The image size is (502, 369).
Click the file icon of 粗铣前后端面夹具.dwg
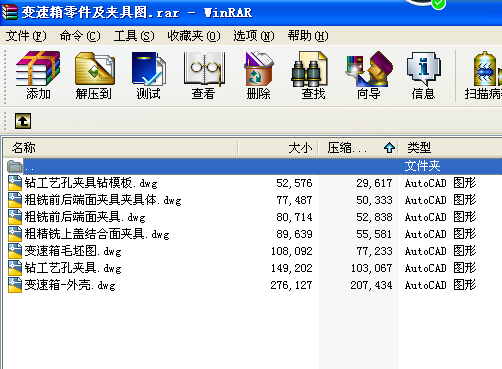point(15,217)
